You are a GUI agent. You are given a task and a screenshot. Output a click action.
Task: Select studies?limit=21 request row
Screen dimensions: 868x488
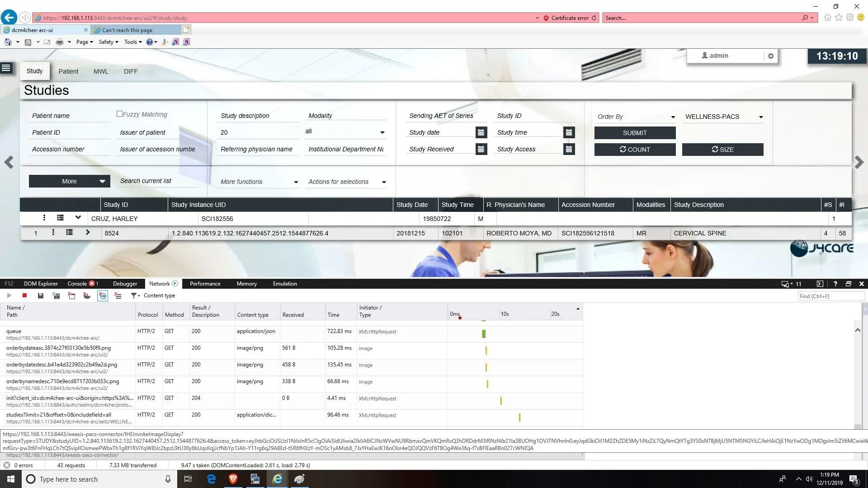(x=292, y=418)
